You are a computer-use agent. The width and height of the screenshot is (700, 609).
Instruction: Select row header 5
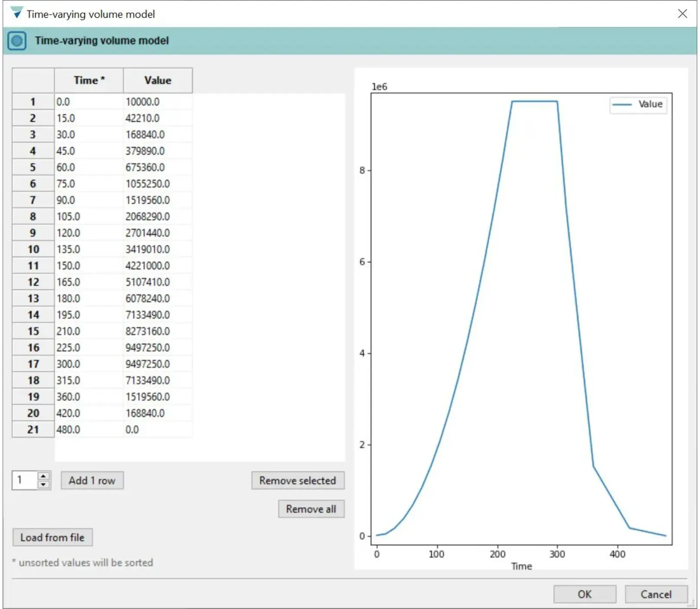(x=33, y=168)
